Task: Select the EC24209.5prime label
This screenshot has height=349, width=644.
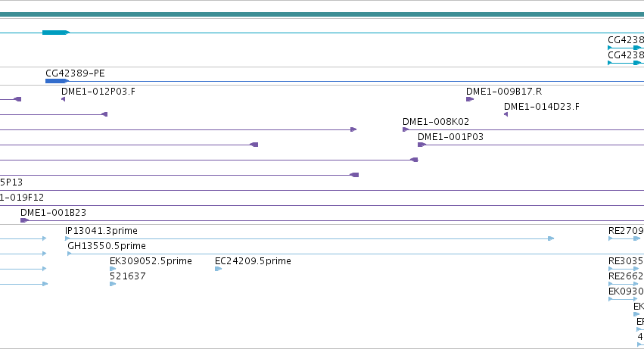Action: click(x=253, y=261)
